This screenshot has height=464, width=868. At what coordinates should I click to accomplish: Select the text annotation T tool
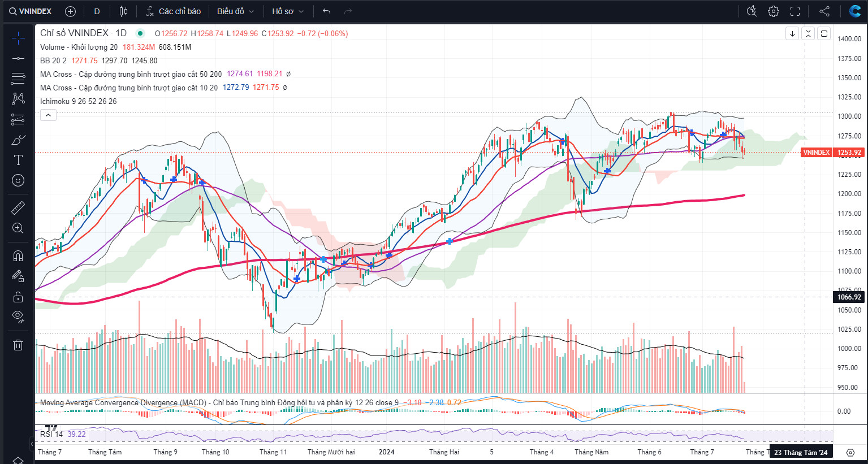point(18,160)
